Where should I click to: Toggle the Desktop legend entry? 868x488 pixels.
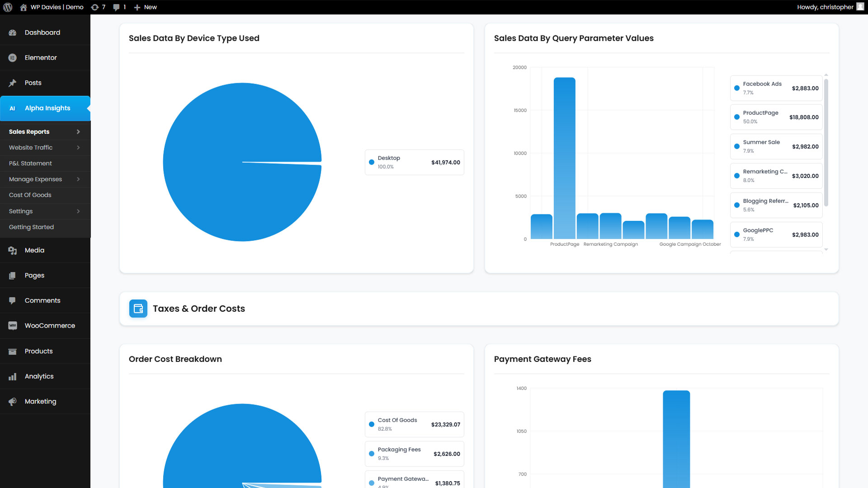tap(414, 162)
